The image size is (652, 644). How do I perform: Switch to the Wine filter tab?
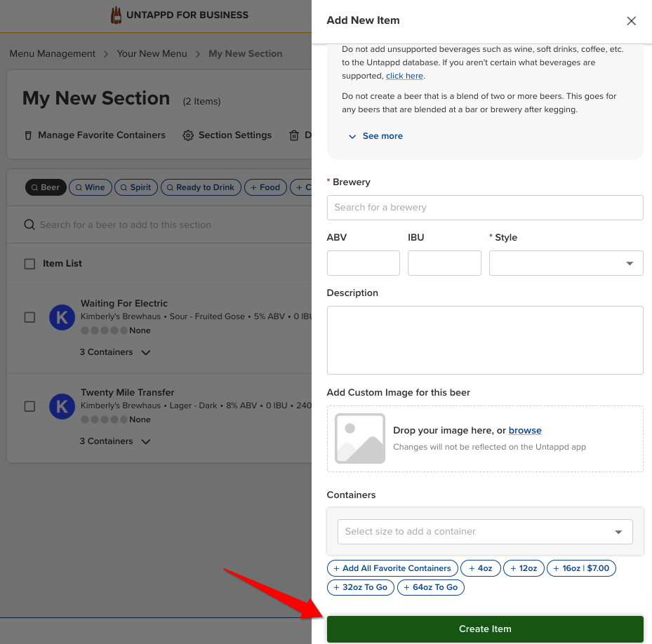click(x=90, y=187)
